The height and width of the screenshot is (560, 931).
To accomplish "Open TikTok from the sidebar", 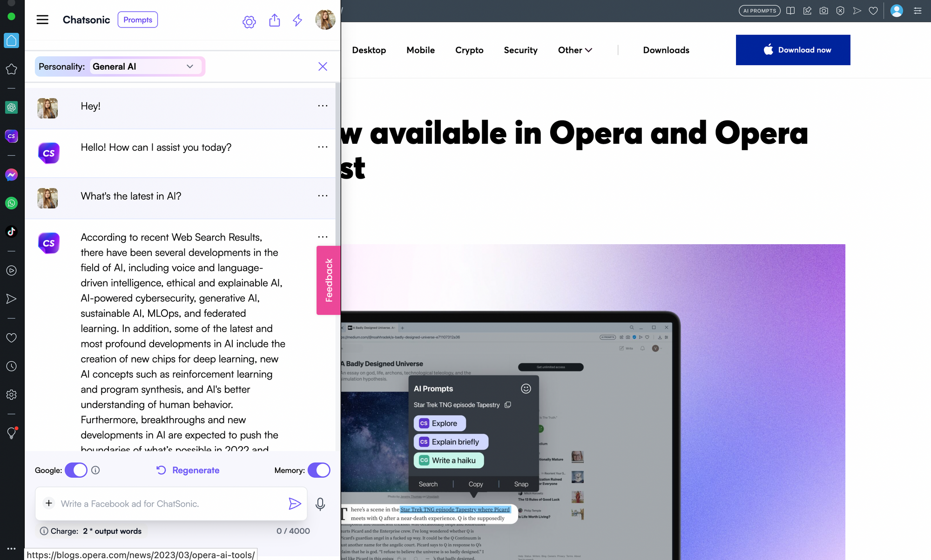I will pyautogui.click(x=11, y=231).
